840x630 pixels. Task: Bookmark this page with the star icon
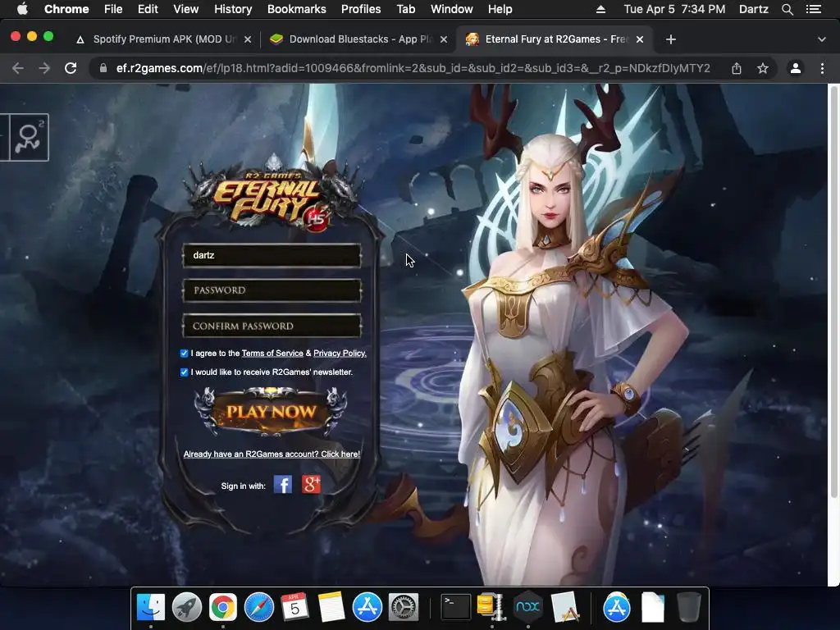point(763,68)
